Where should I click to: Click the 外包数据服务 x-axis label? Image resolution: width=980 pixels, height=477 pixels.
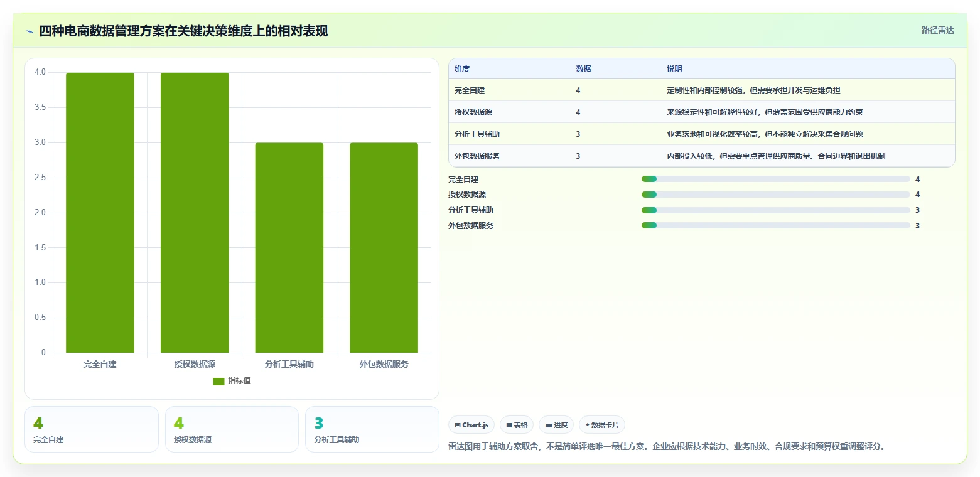[384, 364]
